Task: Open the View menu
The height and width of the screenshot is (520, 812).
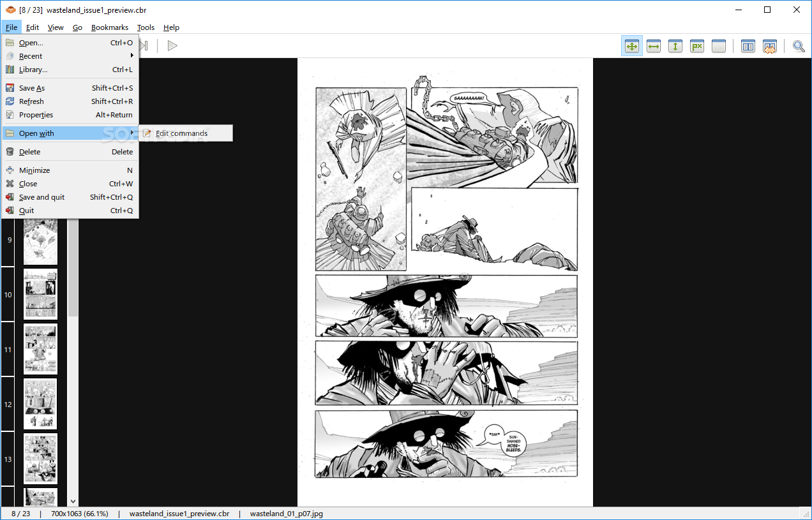Action: pos(56,27)
